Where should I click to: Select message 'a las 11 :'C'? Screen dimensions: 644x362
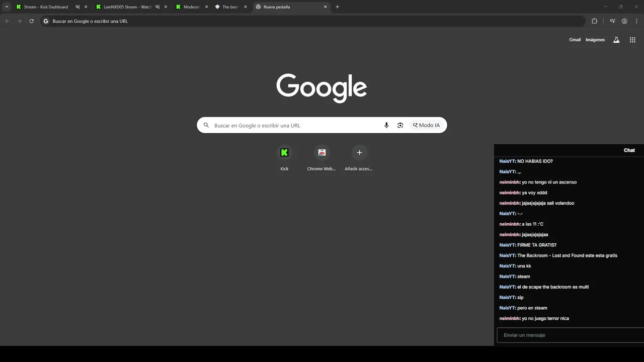click(521, 224)
